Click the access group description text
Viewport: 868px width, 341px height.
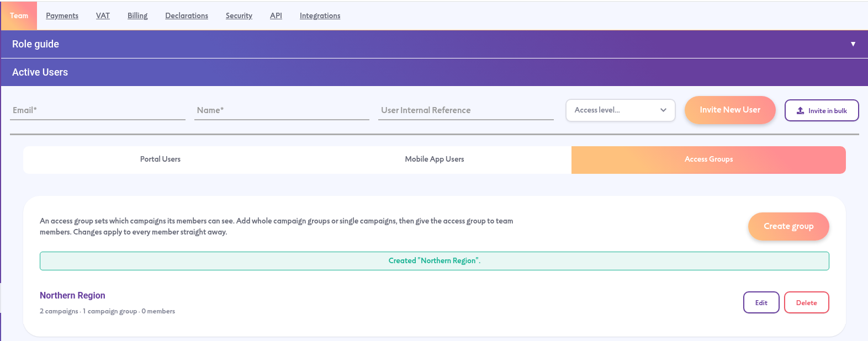[277, 226]
